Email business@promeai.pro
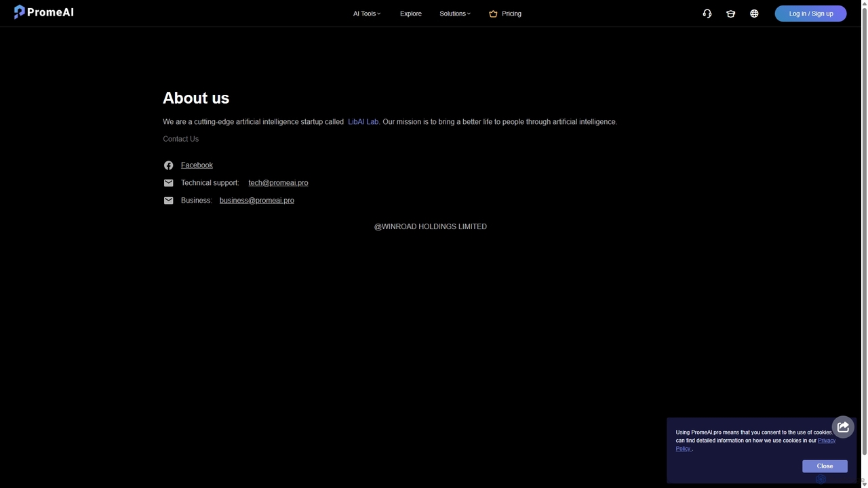 pos(257,201)
